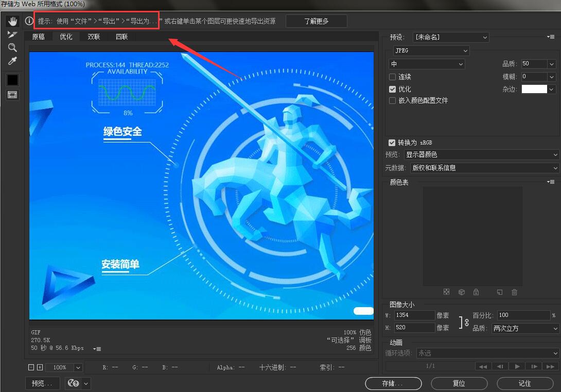Click the width input field showing 1354
The image size is (561, 392).
414,315
